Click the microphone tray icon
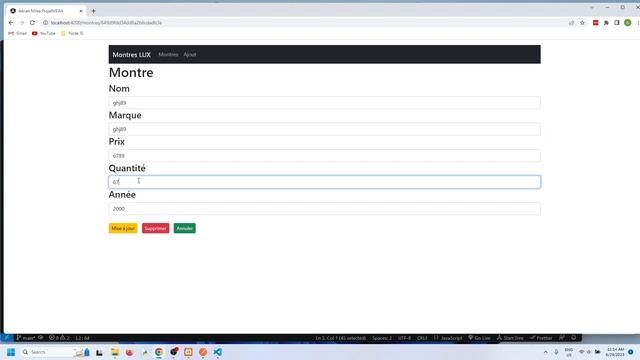The image size is (640, 360). (x=556, y=352)
